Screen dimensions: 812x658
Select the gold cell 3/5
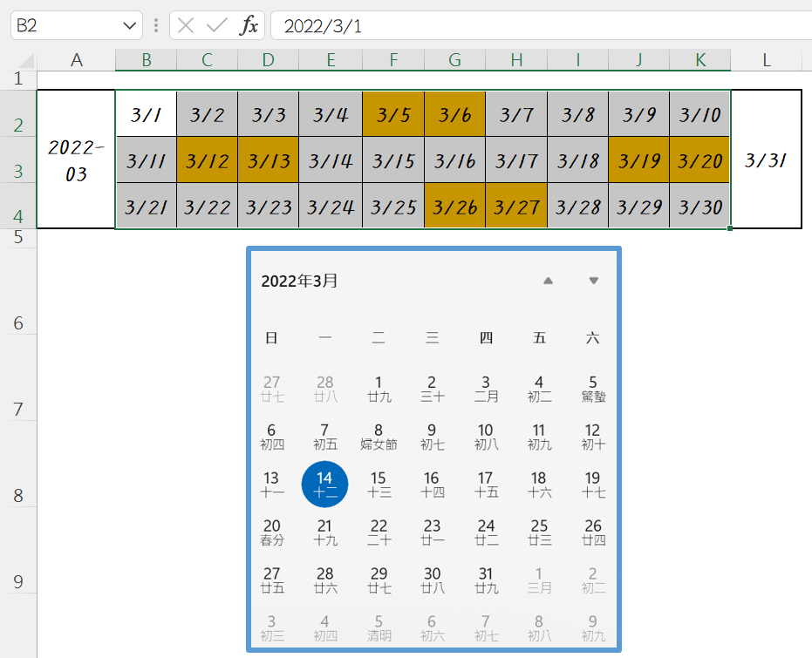tap(393, 114)
